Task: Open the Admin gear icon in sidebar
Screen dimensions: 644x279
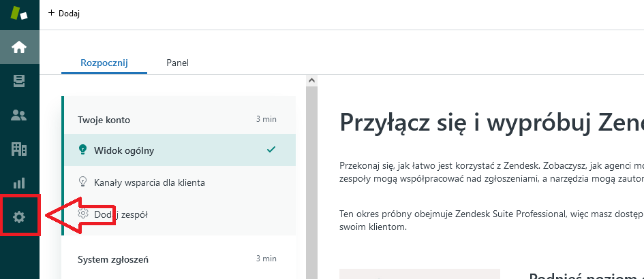Action: (19, 216)
